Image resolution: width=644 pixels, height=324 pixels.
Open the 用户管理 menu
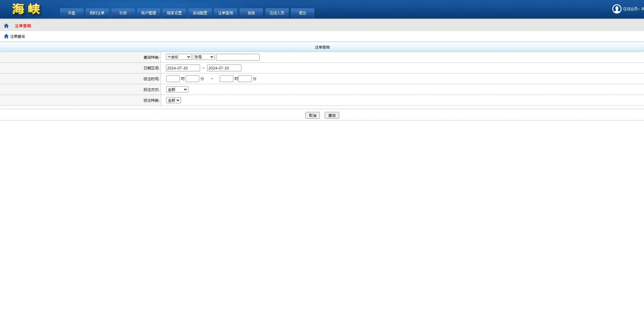click(148, 13)
